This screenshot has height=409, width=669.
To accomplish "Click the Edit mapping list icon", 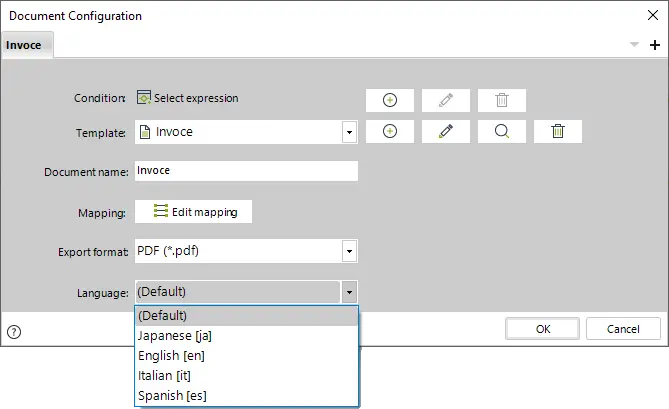I will 161,211.
